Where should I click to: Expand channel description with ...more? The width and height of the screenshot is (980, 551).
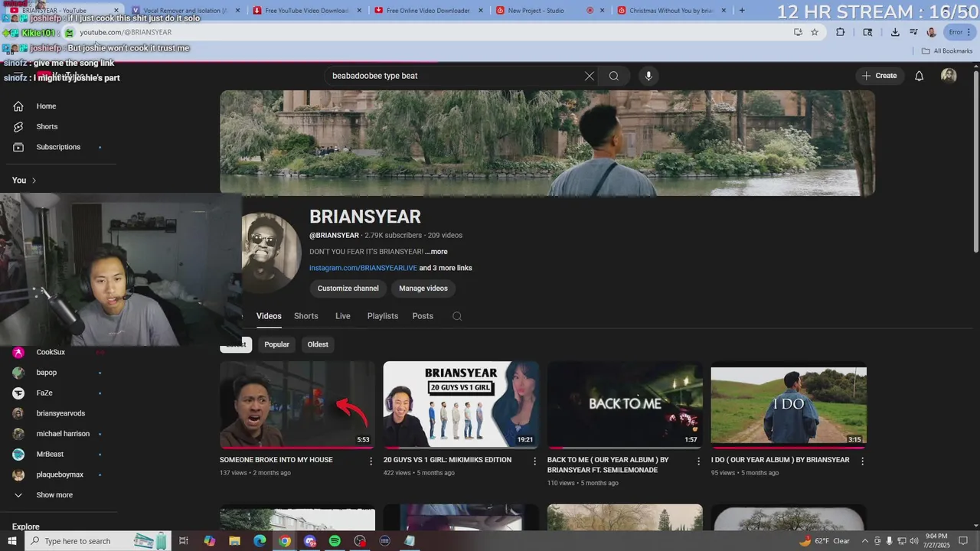click(x=436, y=252)
